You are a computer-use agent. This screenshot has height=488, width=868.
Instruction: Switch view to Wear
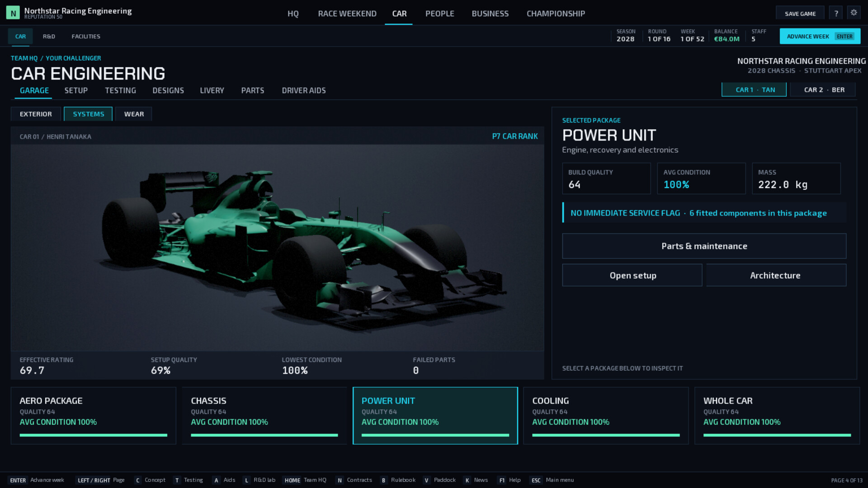(134, 114)
